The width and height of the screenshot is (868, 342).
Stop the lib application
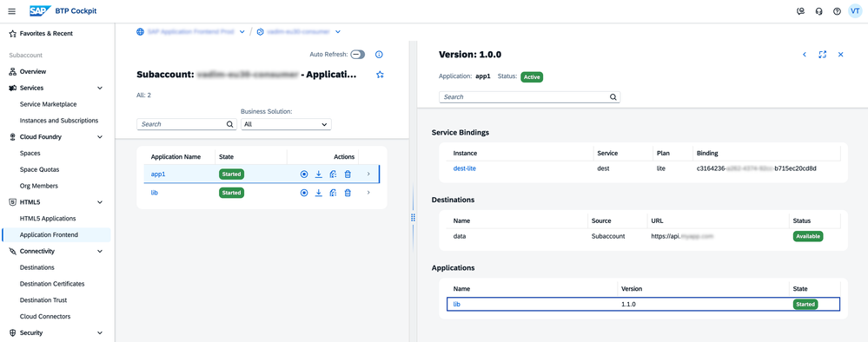coord(304,193)
